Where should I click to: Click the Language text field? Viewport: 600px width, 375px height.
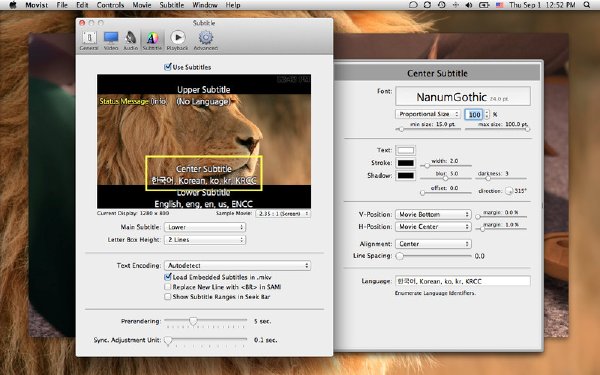[463, 281]
